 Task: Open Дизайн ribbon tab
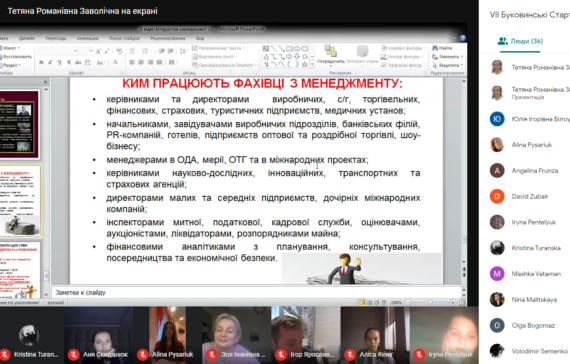27,38
